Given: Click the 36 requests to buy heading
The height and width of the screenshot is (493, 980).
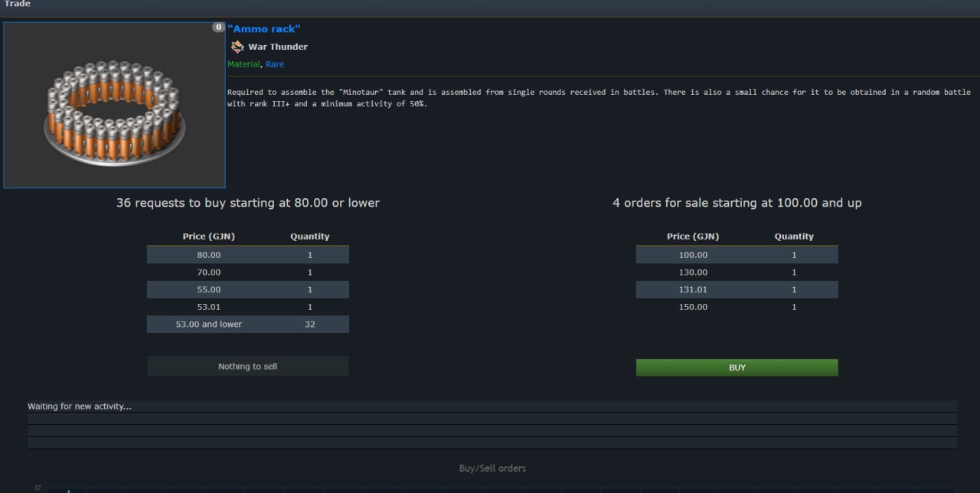Looking at the screenshot, I should (x=247, y=203).
